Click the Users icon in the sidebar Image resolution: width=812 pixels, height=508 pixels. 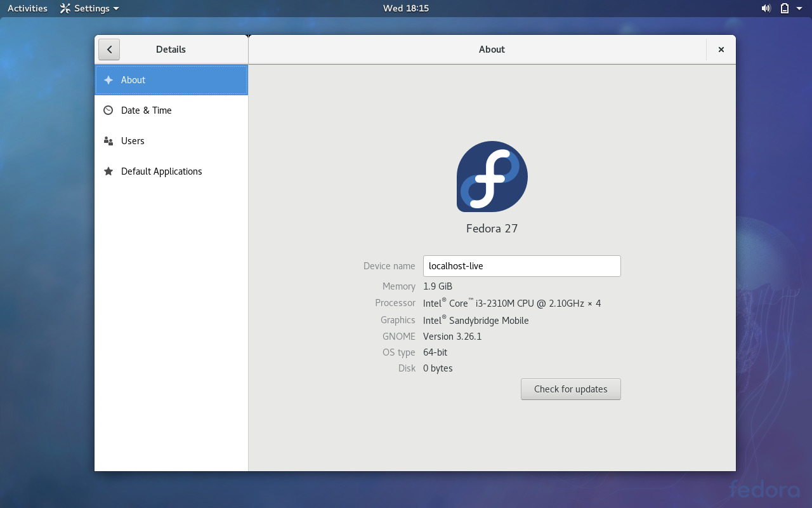108,140
